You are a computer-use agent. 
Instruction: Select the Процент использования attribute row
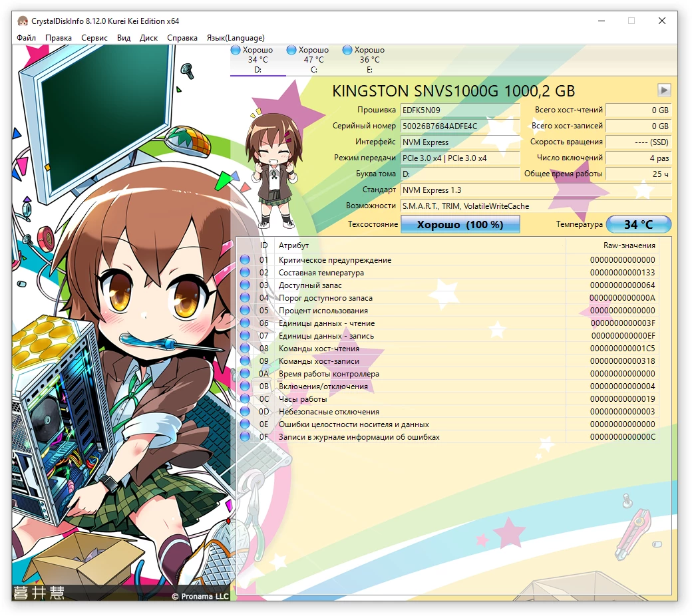click(x=448, y=310)
